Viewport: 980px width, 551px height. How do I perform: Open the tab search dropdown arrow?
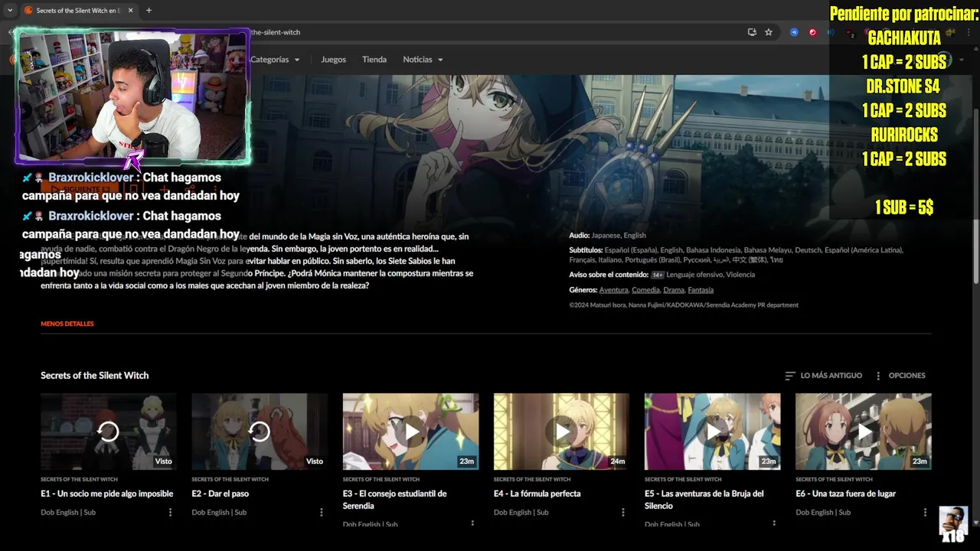[9, 10]
